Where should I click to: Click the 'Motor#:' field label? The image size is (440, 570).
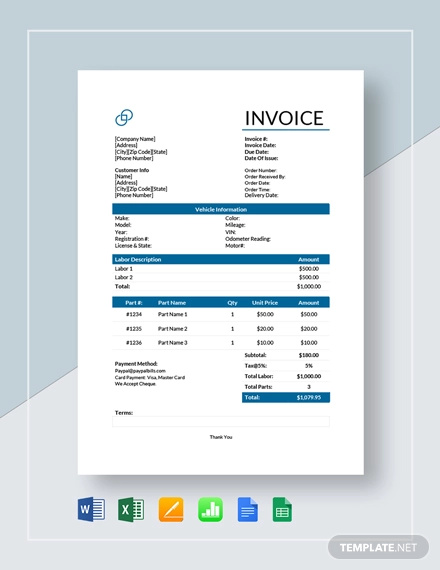pos(235,246)
